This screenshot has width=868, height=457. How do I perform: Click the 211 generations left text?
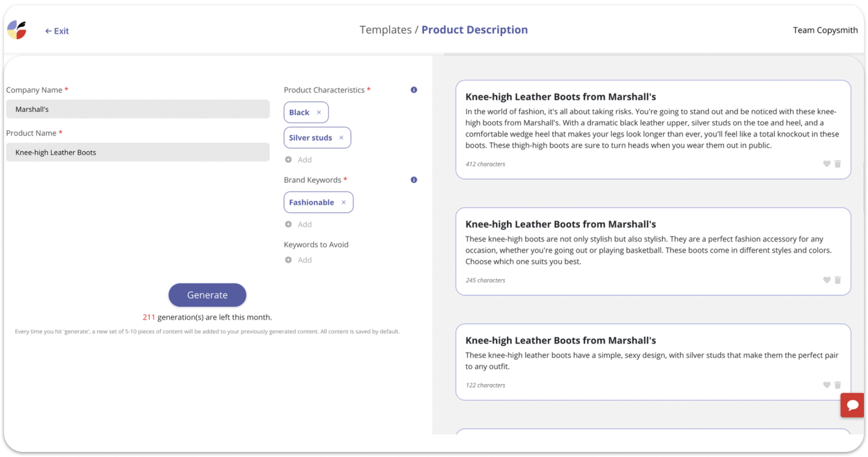(207, 317)
